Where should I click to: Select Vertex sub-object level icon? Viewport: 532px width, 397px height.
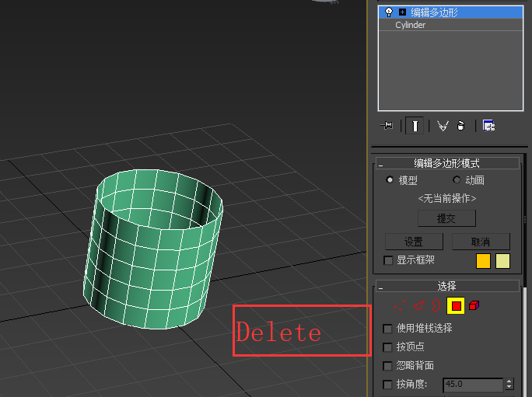coord(400,306)
